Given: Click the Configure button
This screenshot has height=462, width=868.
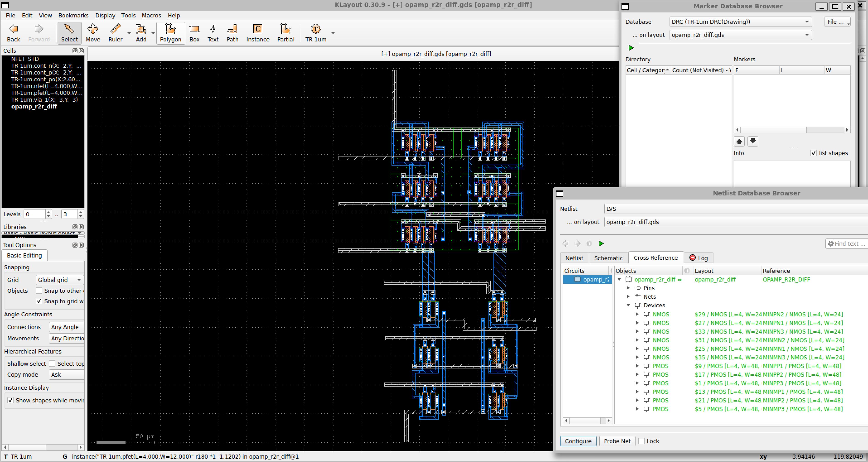Looking at the screenshot, I should click(x=578, y=441).
